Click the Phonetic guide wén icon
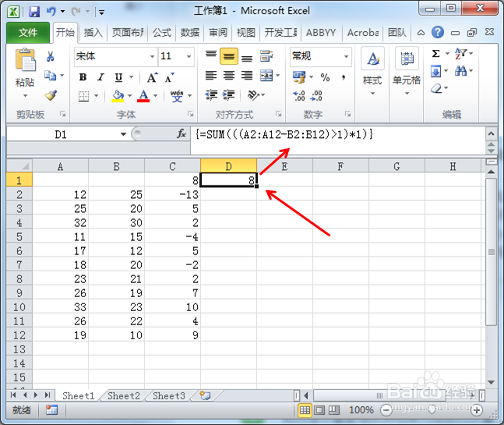This screenshot has width=504, height=425. pyautogui.click(x=177, y=96)
